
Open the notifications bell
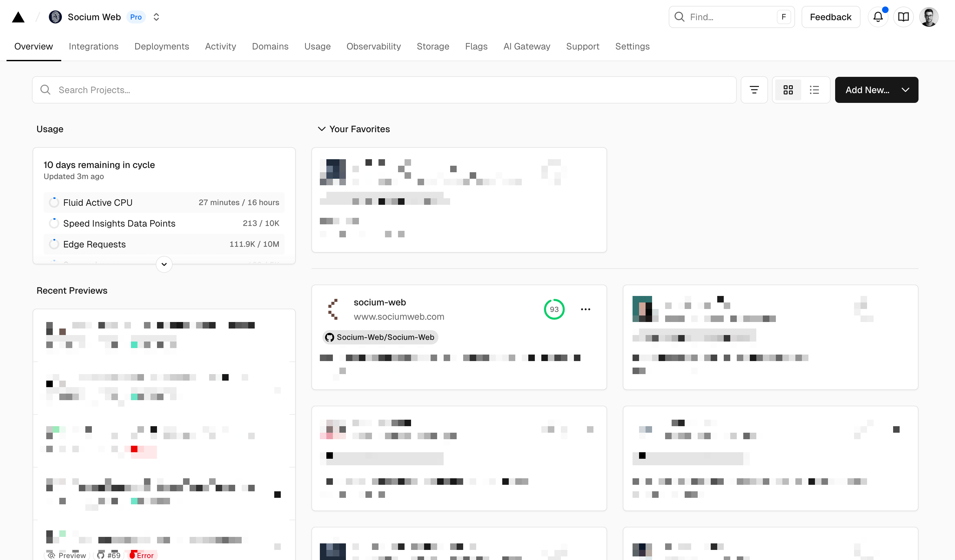point(878,17)
